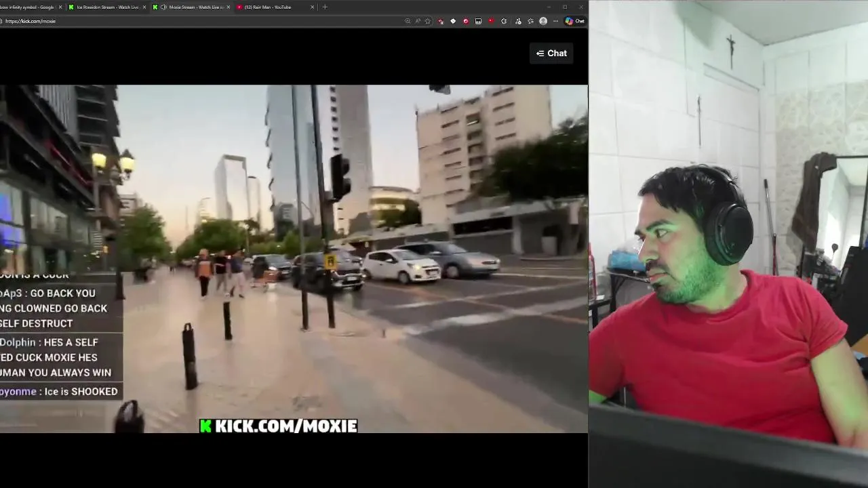This screenshot has width=868, height=488.
Task: Open a new browser tab
Action: pyautogui.click(x=325, y=7)
